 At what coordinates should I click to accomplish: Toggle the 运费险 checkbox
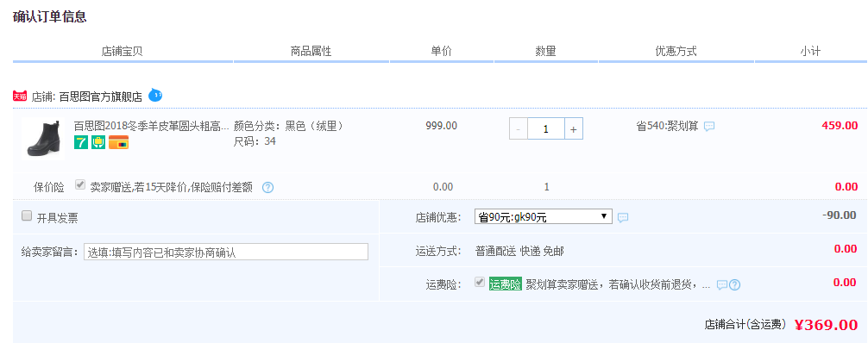[x=480, y=283]
